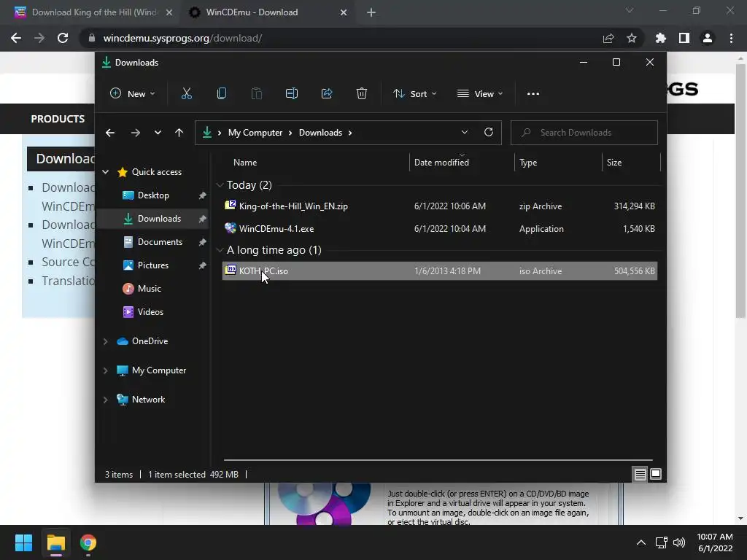Open Chrome three-dot menu
The height and width of the screenshot is (560, 747).
[x=731, y=38]
